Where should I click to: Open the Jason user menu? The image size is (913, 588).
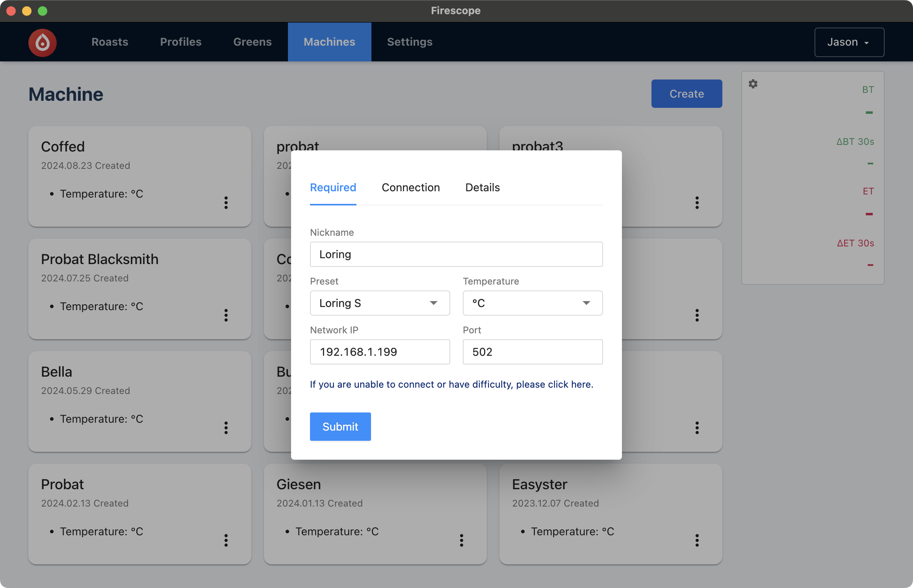coord(849,42)
